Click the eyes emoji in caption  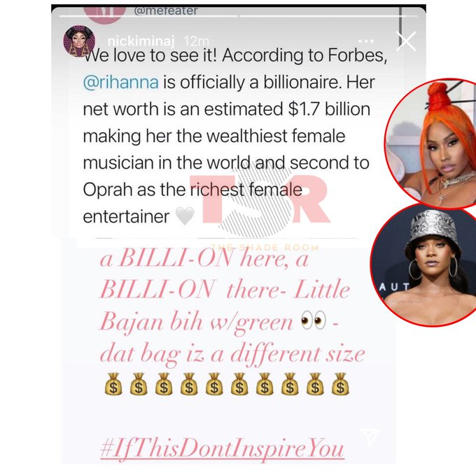pos(314,320)
